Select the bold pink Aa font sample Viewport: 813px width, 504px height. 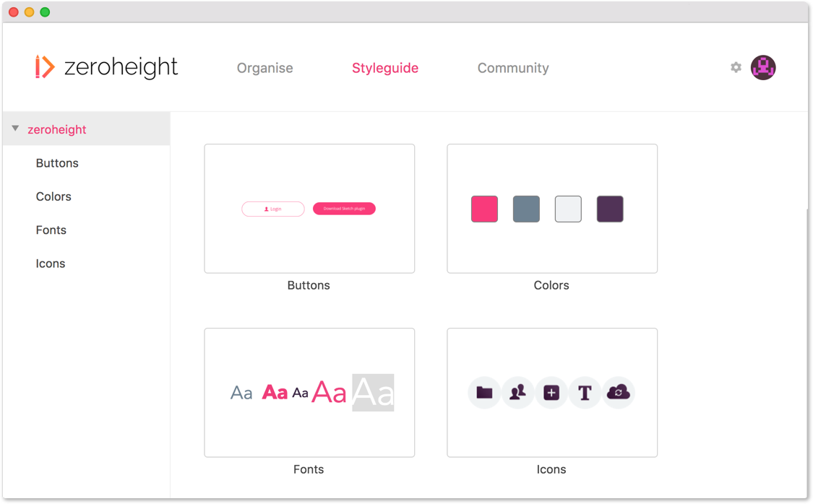click(275, 393)
